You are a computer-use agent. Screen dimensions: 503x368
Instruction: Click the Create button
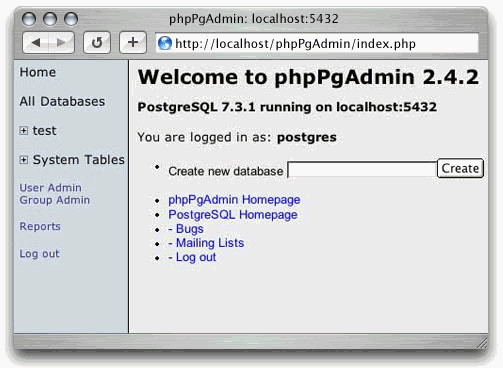point(460,168)
